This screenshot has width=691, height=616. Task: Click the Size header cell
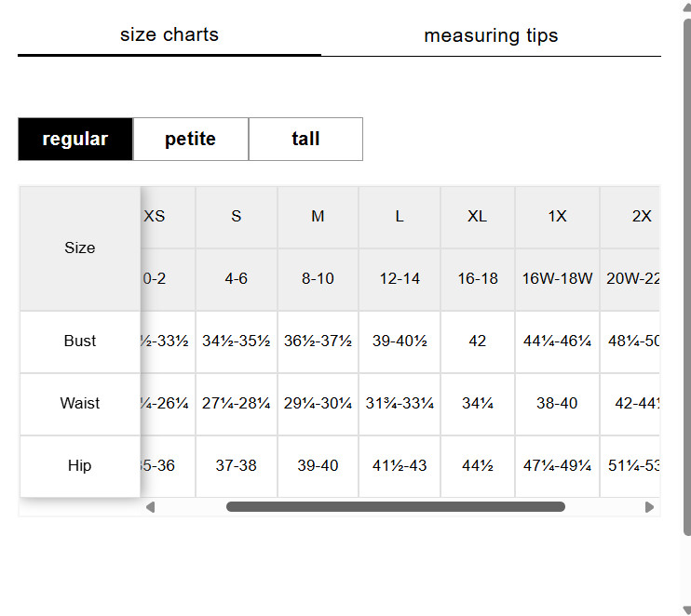point(80,248)
